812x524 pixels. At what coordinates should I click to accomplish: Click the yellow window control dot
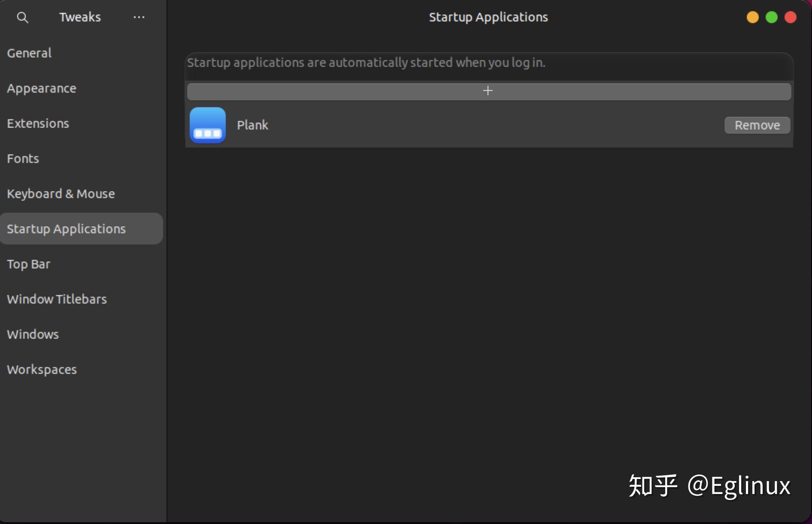coord(752,17)
